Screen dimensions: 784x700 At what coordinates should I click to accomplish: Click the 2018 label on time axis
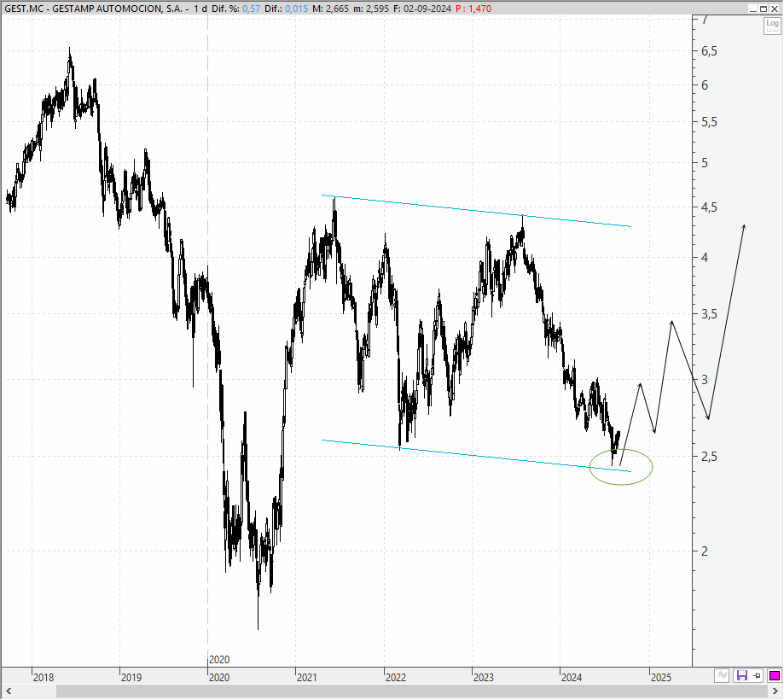click(x=44, y=678)
